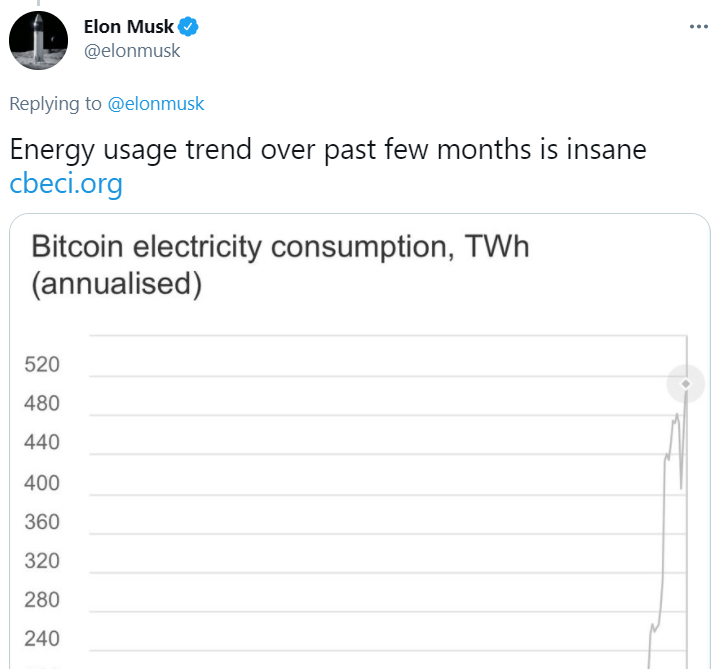
Task: Click the 480 y-axis label
Action: click(x=42, y=403)
